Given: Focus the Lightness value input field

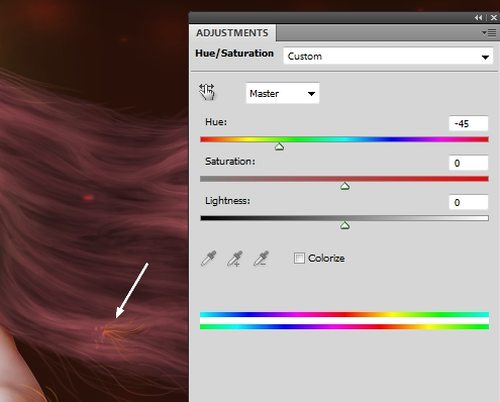Looking at the screenshot, I should (468, 202).
